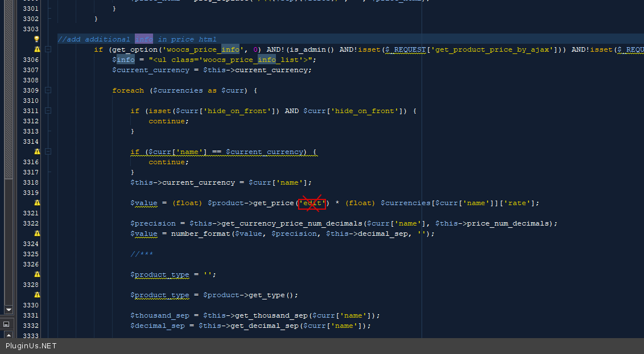Click warning icon beside get_type() line

point(37,295)
